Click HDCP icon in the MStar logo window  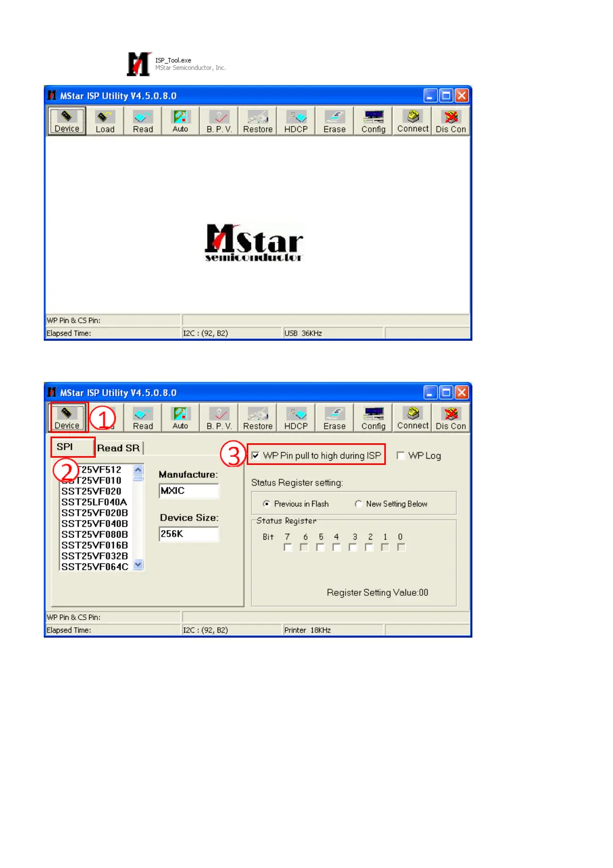point(296,121)
